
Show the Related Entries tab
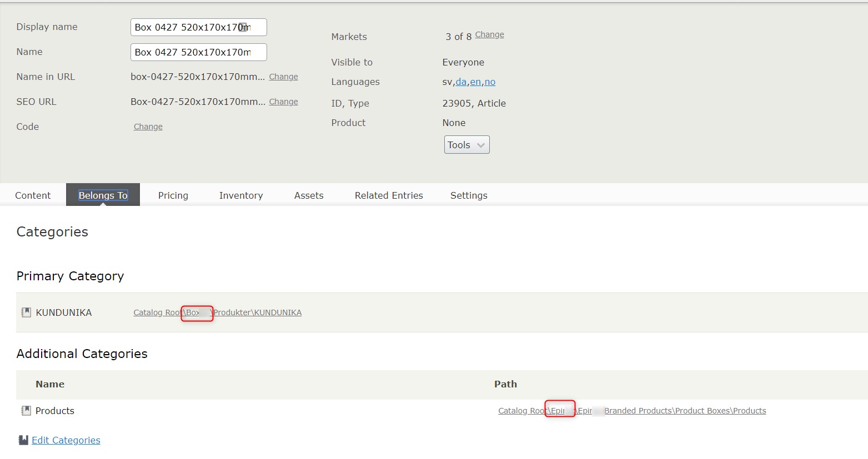pyautogui.click(x=389, y=195)
